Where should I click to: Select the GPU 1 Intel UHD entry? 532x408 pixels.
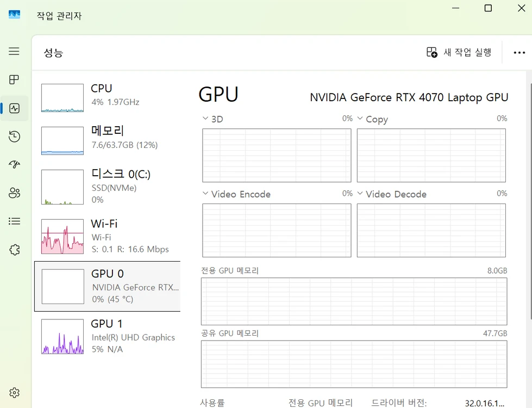pos(108,336)
